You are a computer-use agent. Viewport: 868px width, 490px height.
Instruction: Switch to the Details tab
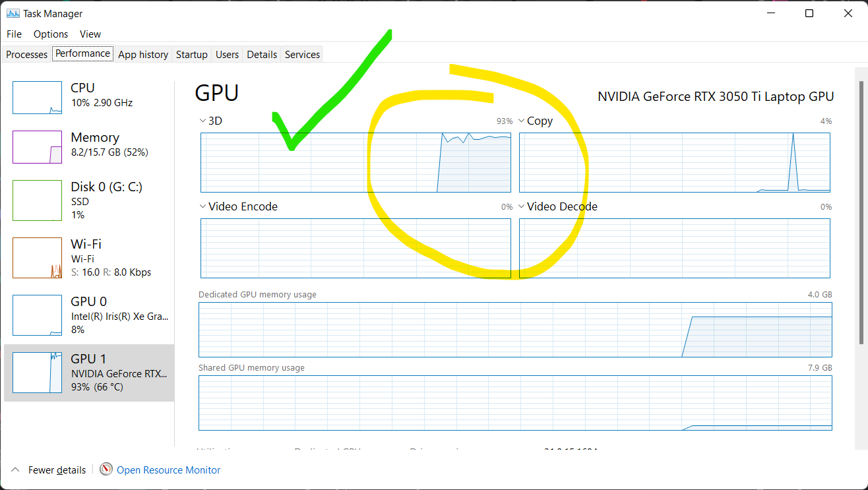point(262,55)
